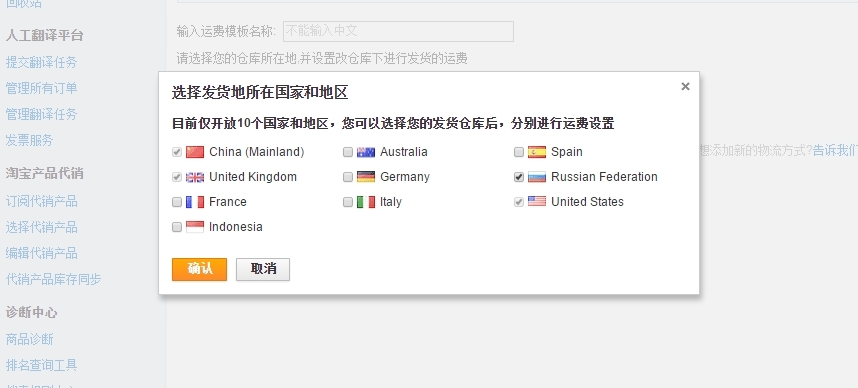Close the country selection dialog

tap(685, 86)
